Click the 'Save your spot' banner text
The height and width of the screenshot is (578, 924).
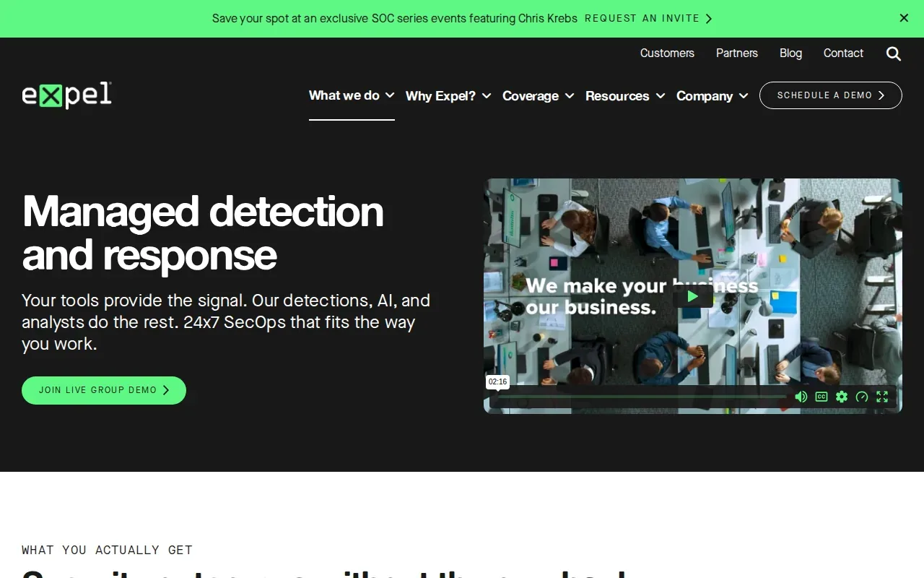click(395, 19)
